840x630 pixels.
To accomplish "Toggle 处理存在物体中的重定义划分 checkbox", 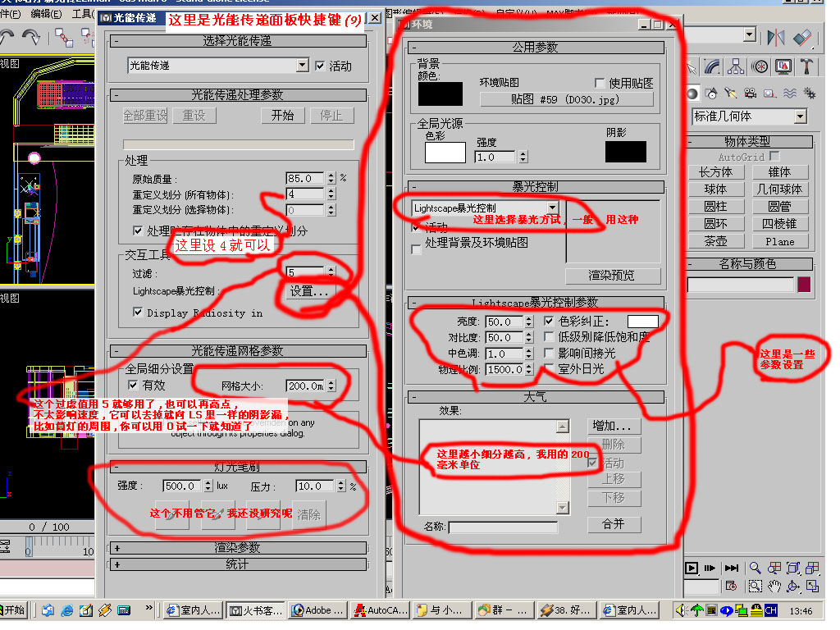I will (x=138, y=231).
